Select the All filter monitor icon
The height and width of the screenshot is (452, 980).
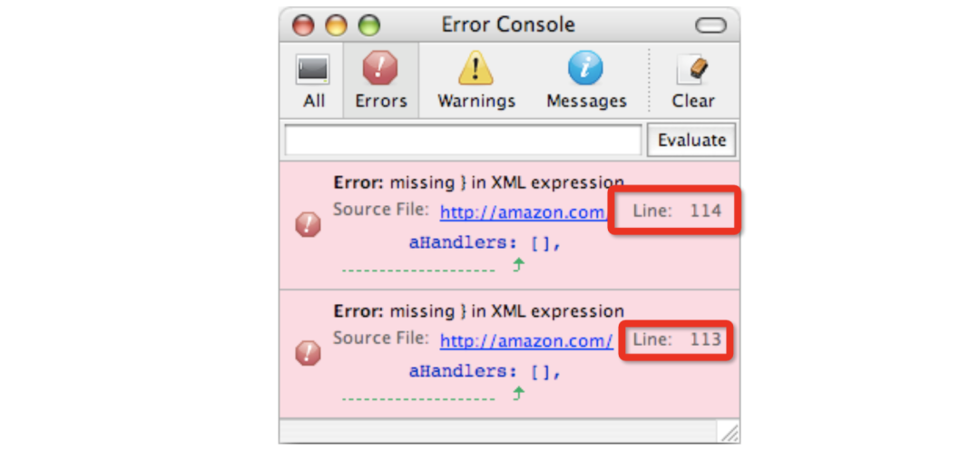[312, 69]
